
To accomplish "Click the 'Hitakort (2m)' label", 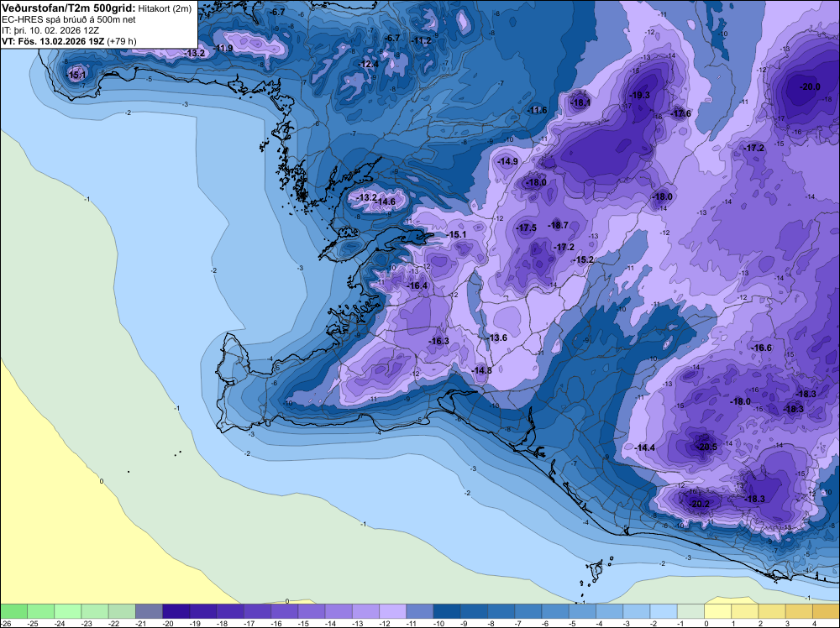I will point(165,8).
